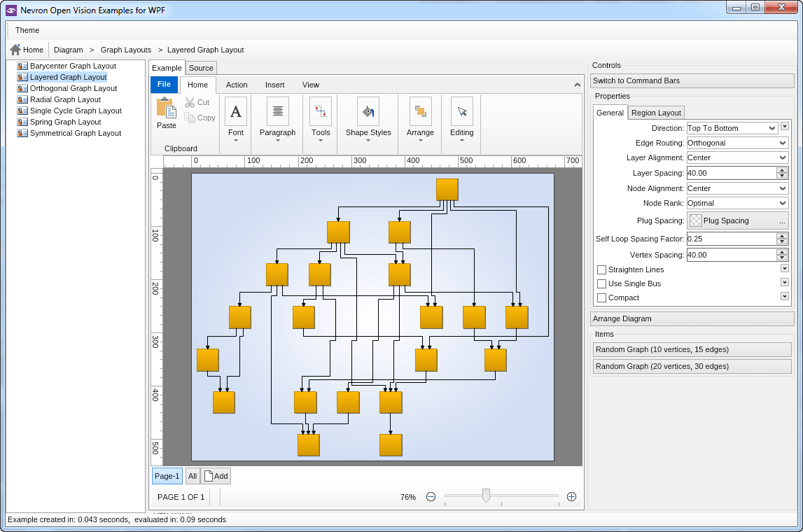The image size is (803, 532).
Task: Click the zoom in plus icon
Action: tap(571, 497)
